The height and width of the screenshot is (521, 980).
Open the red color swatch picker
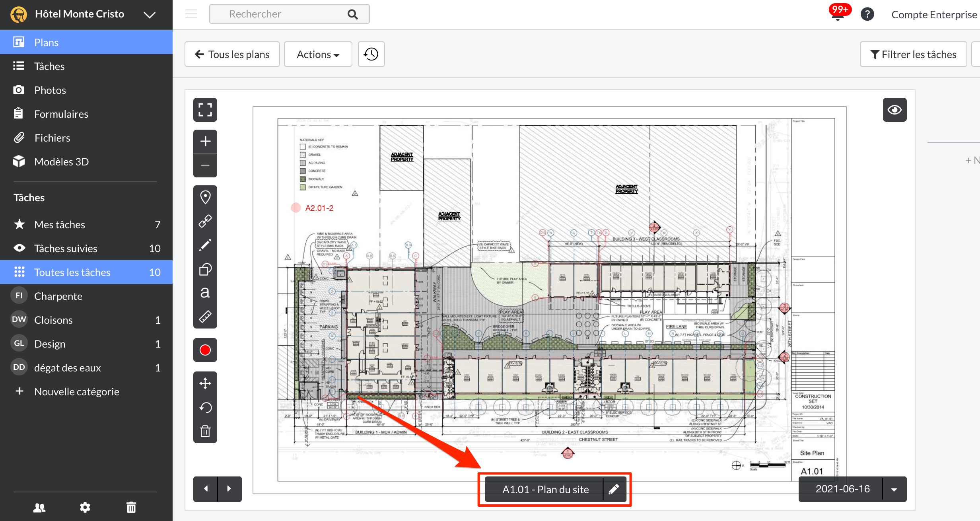[205, 350]
